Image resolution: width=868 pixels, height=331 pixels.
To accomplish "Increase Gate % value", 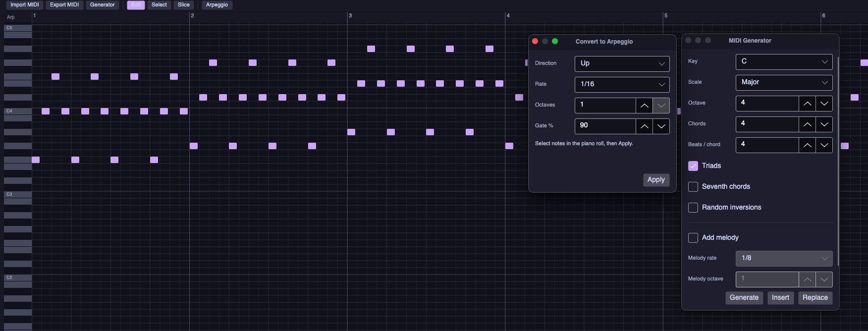I will (x=644, y=126).
